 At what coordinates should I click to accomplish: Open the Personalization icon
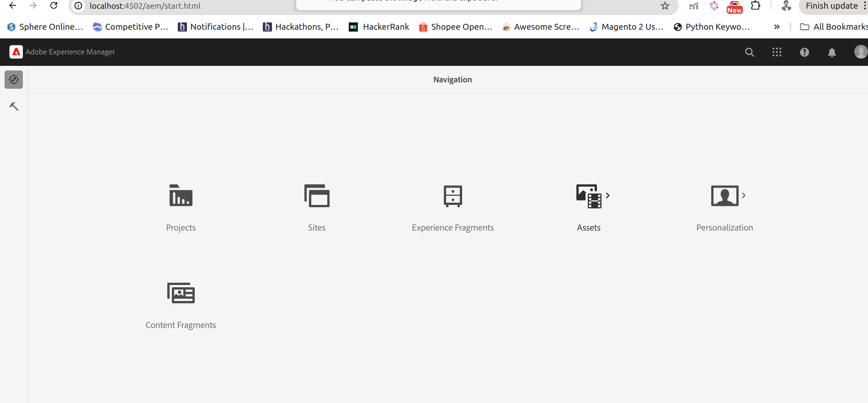click(x=724, y=196)
